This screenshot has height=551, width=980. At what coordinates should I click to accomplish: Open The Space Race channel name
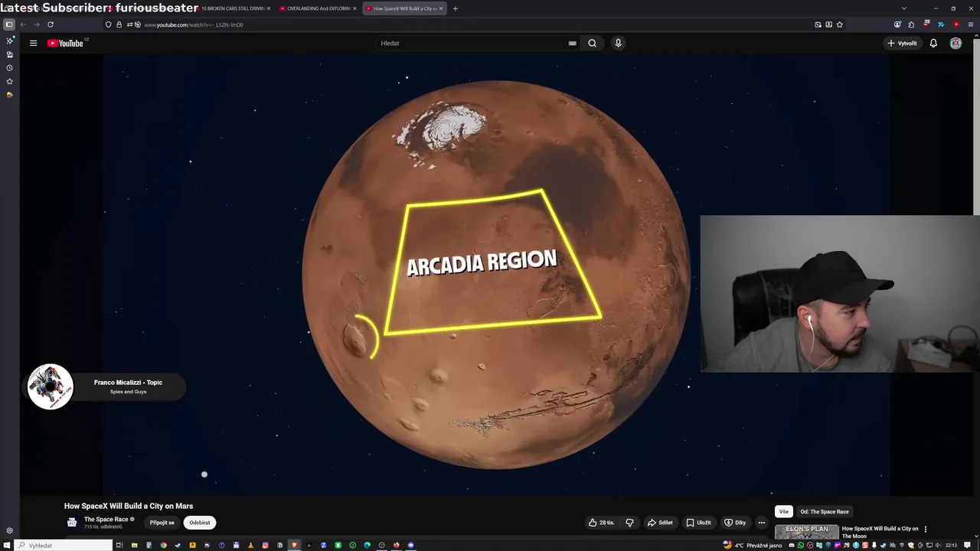point(106,520)
